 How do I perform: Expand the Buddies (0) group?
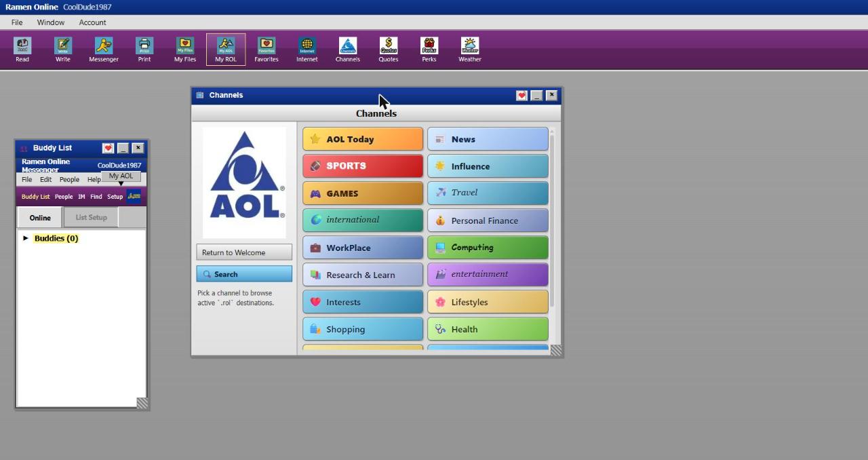tap(26, 238)
